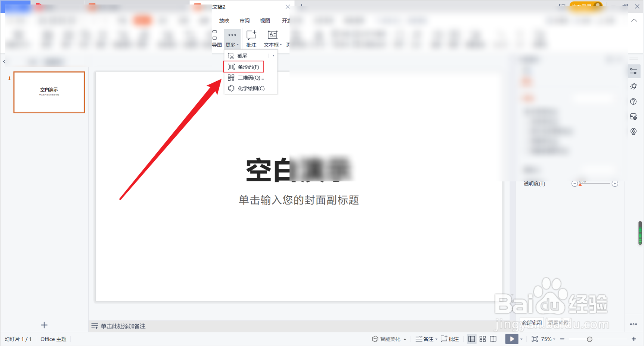Image resolution: width=644 pixels, height=346 pixels.
Task: Open the star animation sidebar icon
Action: click(634, 86)
